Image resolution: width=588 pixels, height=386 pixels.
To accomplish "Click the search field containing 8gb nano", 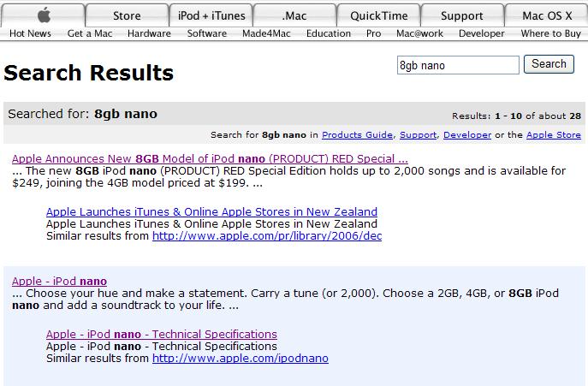I will [458, 65].
